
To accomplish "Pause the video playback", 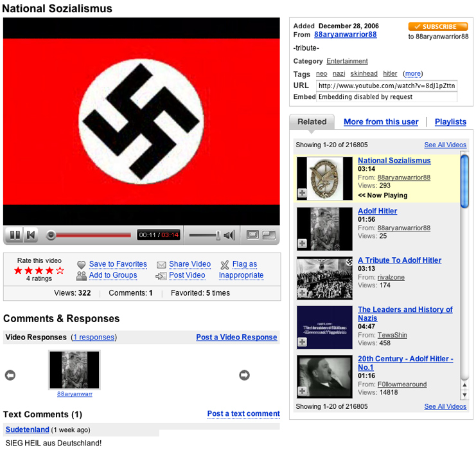I will 15,235.
